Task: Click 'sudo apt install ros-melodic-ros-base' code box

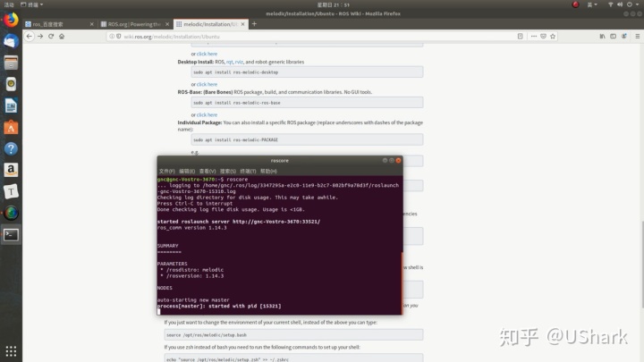Action: [x=307, y=103]
